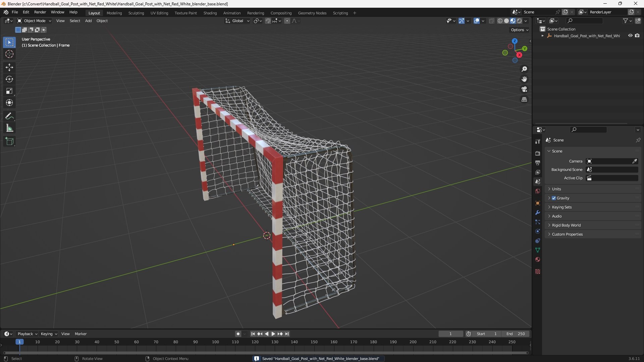Open the Object Mode dropdown
The image size is (644, 362).
coord(34,21)
